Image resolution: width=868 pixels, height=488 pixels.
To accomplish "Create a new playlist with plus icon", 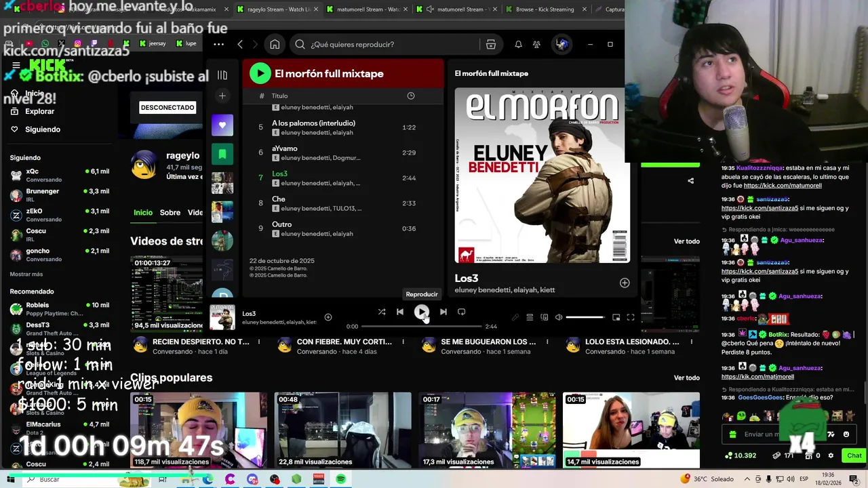I will [222, 96].
